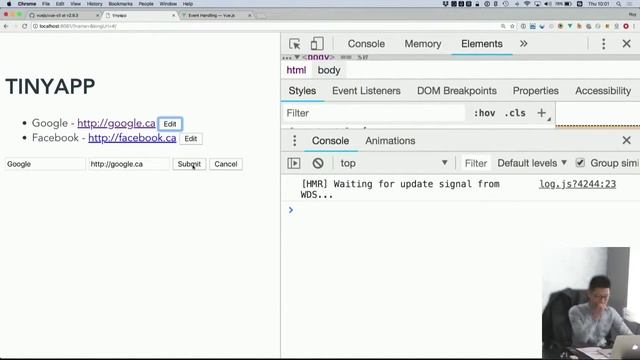Toggle the :hov element state pane
The height and width of the screenshot is (360, 640).
coord(484,113)
